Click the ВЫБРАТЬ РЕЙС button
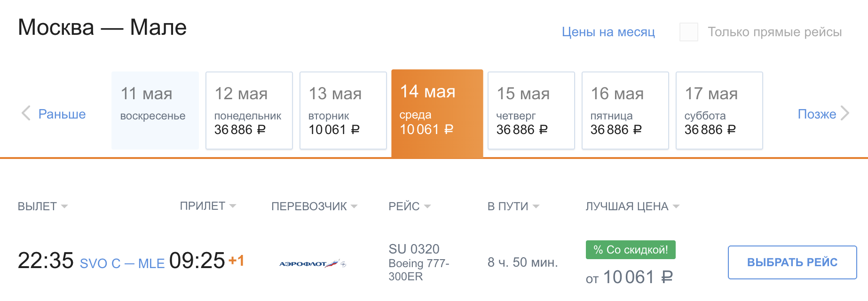This screenshot has height=301, width=868. (792, 262)
